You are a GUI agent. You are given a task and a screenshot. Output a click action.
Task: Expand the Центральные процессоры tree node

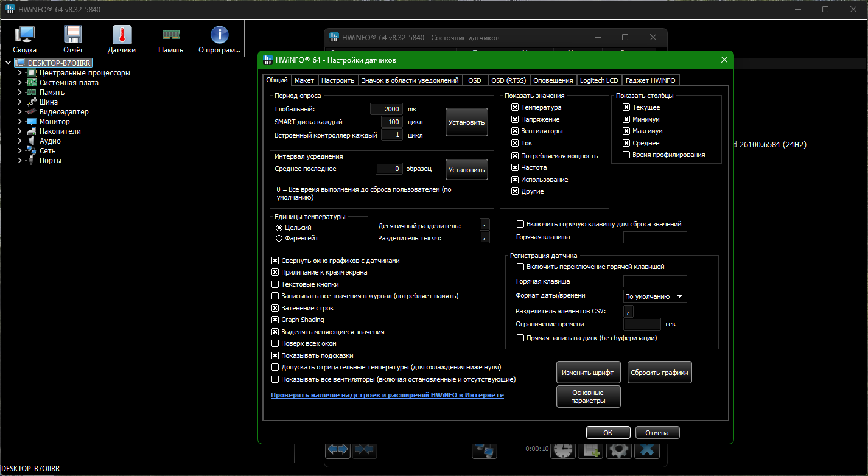(x=20, y=73)
